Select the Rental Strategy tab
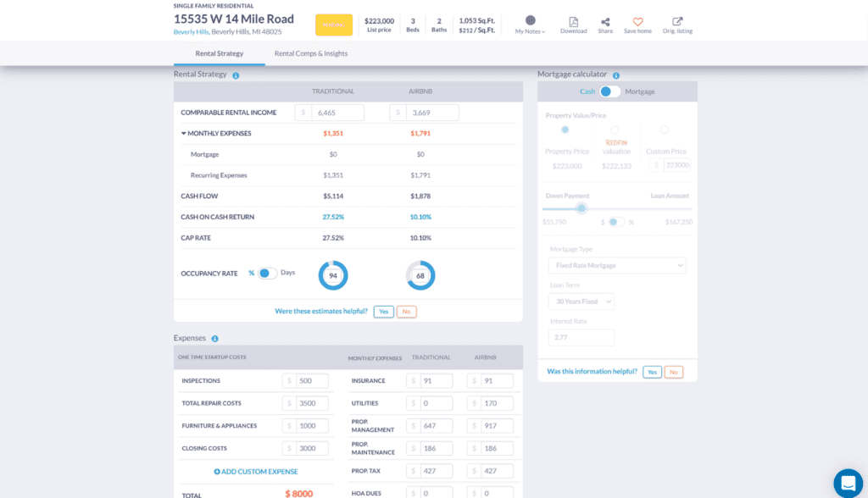 pos(219,53)
